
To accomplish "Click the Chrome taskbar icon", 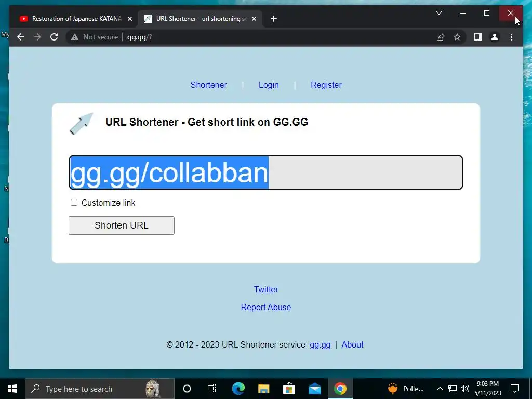I will click(340, 389).
